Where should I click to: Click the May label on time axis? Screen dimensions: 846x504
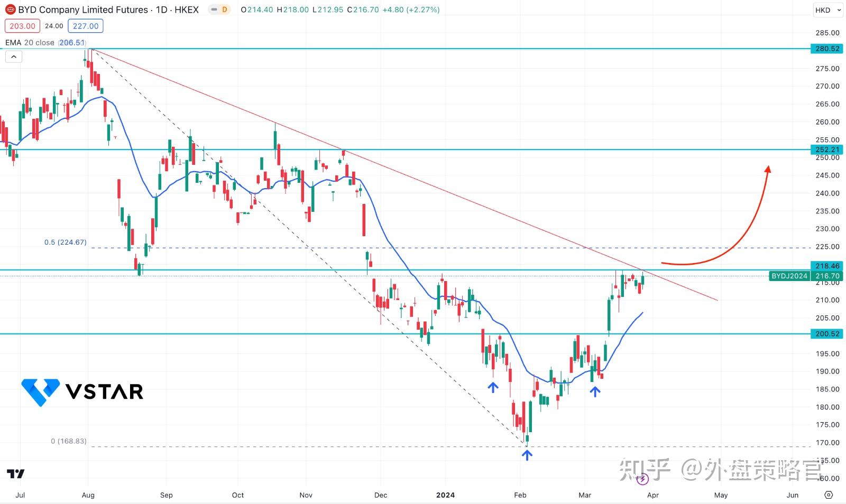[x=721, y=495]
